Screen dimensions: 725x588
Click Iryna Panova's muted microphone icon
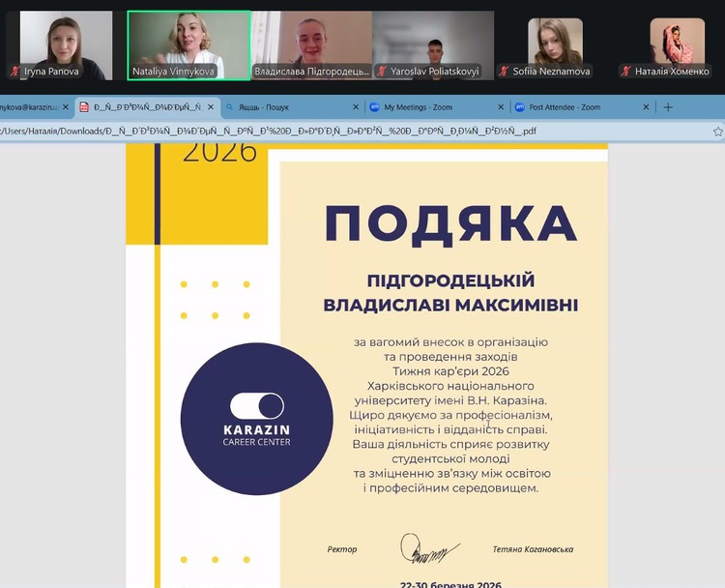pos(14,72)
